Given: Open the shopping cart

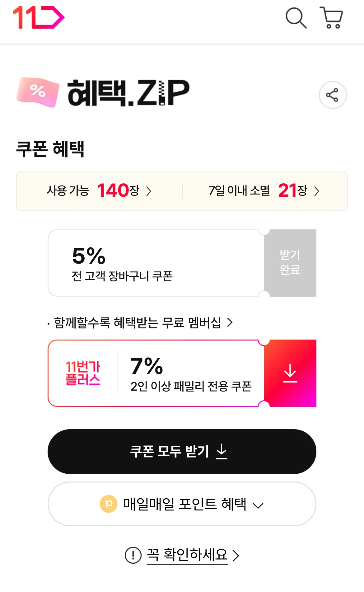Looking at the screenshot, I should pyautogui.click(x=332, y=18).
